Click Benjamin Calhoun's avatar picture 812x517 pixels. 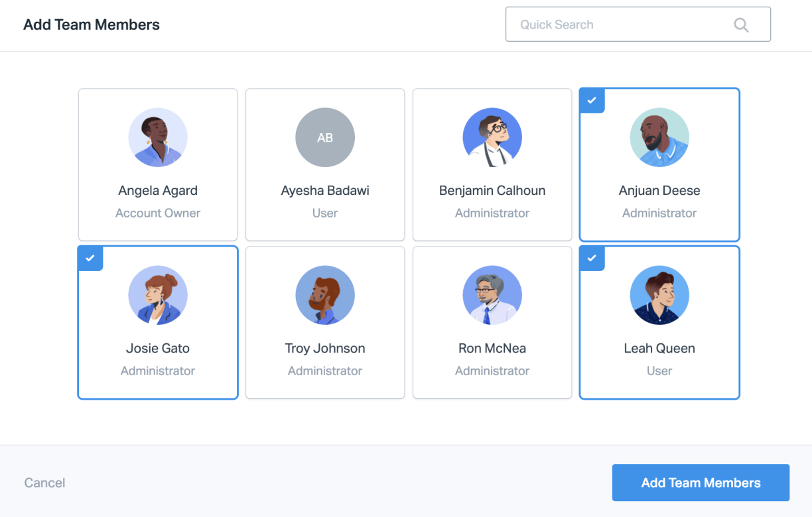492,138
